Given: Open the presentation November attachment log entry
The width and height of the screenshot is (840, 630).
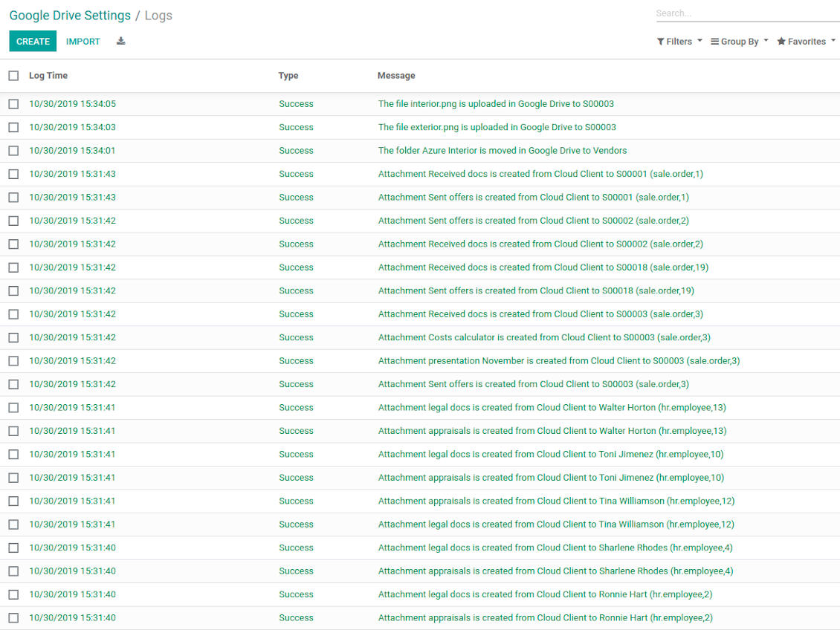Looking at the screenshot, I should [558, 361].
